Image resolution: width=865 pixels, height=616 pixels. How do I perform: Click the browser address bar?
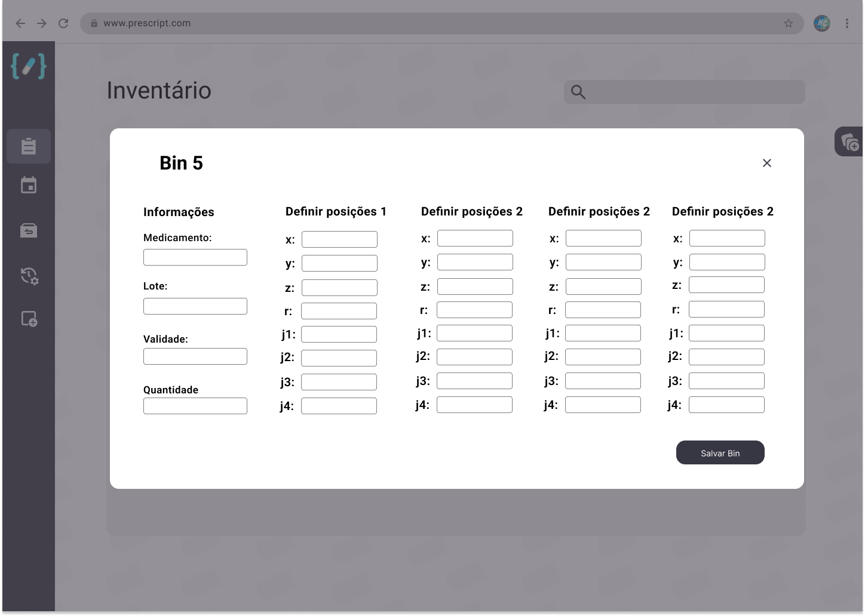pyautogui.click(x=442, y=23)
